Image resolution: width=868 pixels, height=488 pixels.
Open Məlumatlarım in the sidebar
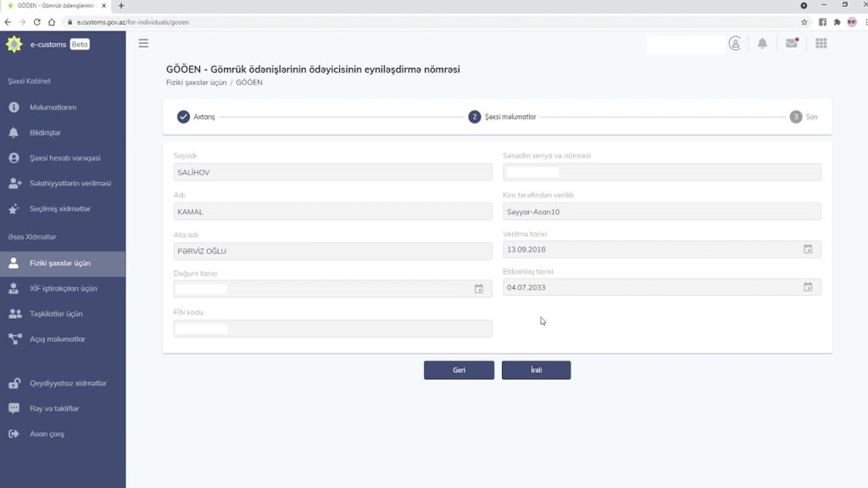[x=53, y=108]
